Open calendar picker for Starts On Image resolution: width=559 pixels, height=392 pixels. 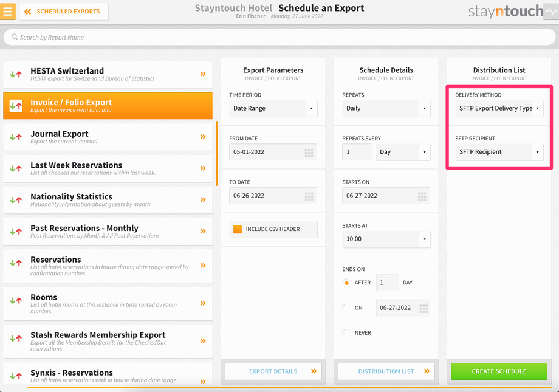(422, 196)
